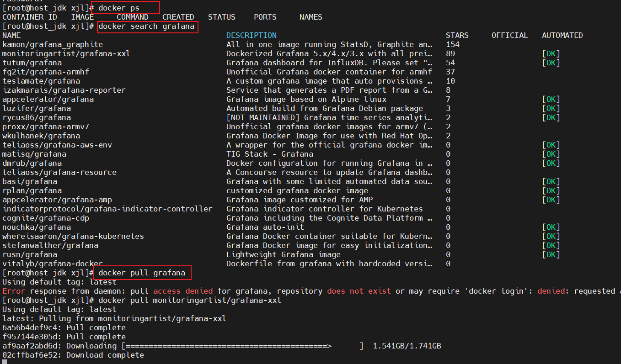Screen dimensions: 621x364
Task: Select appcelerator/grafana-amp image name
Action: [57, 200]
